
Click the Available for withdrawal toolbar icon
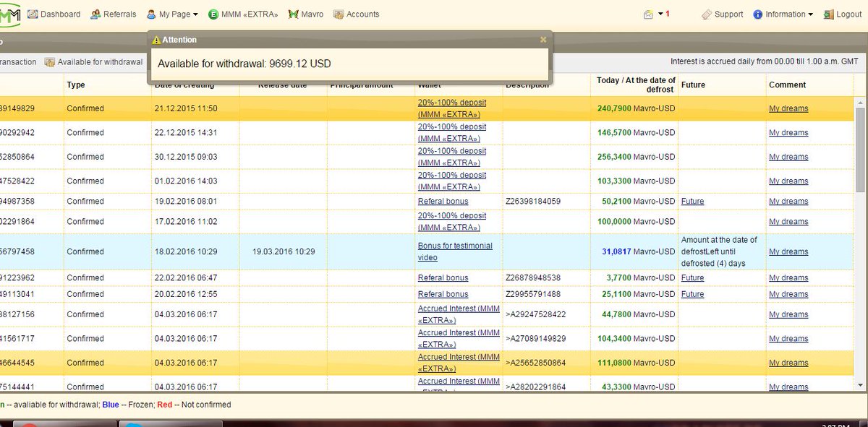click(50, 62)
